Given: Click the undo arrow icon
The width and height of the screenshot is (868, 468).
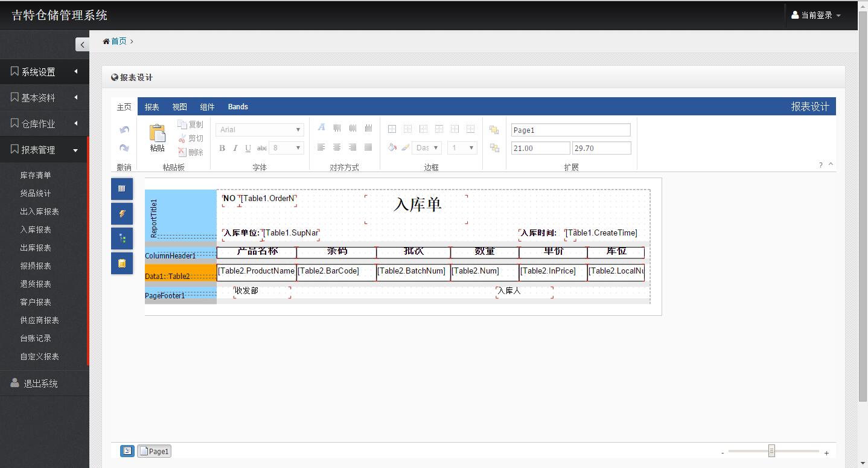Looking at the screenshot, I should (x=124, y=130).
